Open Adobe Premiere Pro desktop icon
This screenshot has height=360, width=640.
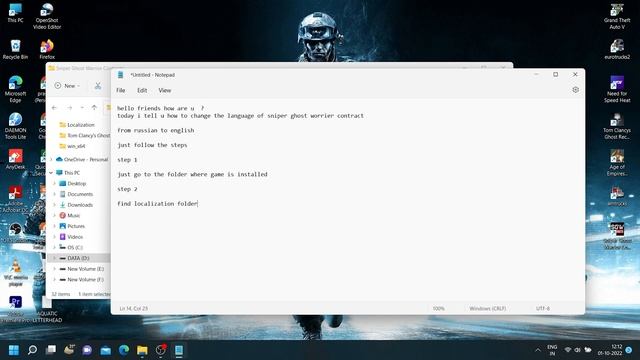pyautogui.click(x=15, y=309)
